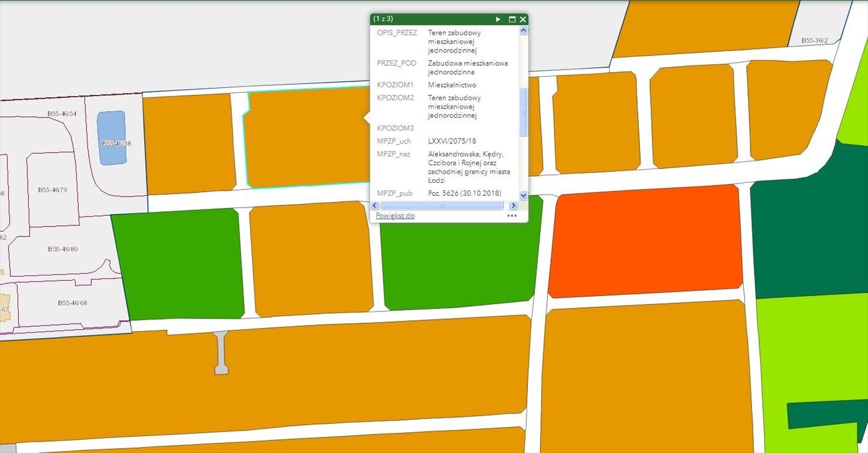868x453 pixels.
Task: Click parcel label B55-46/79
Action: [x=53, y=190]
